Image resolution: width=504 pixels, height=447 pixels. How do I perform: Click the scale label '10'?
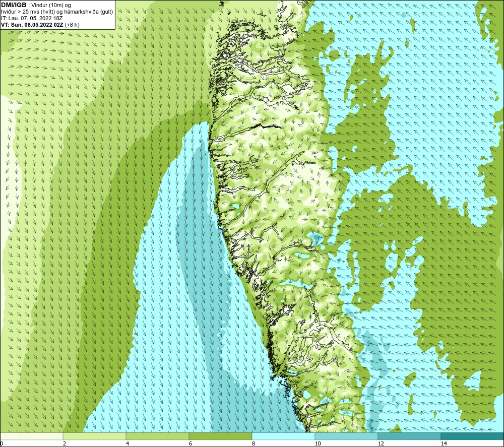(318, 443)
